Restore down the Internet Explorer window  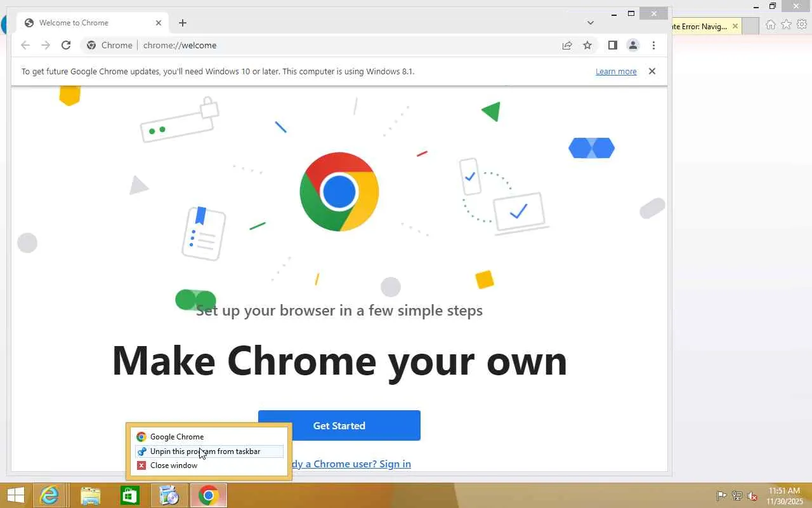[773, 6]
